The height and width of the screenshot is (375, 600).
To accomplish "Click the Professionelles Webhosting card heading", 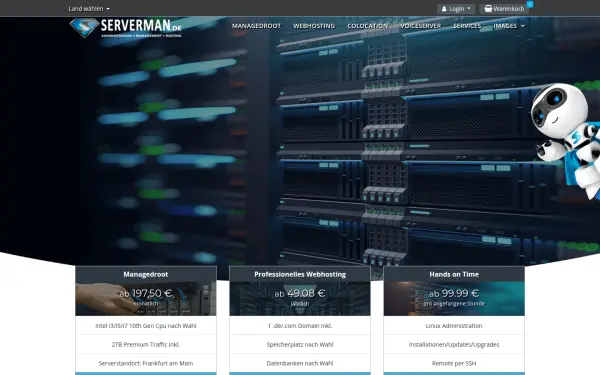I will [300, 274].
